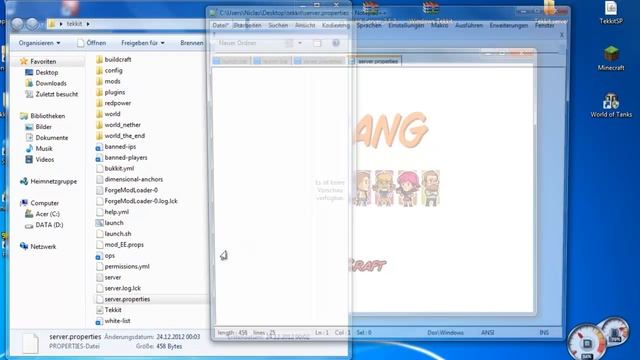This screenshot has width=640, height=360.
Task: Open Notepad++ Fenster menu
Action: coord(545,25)
